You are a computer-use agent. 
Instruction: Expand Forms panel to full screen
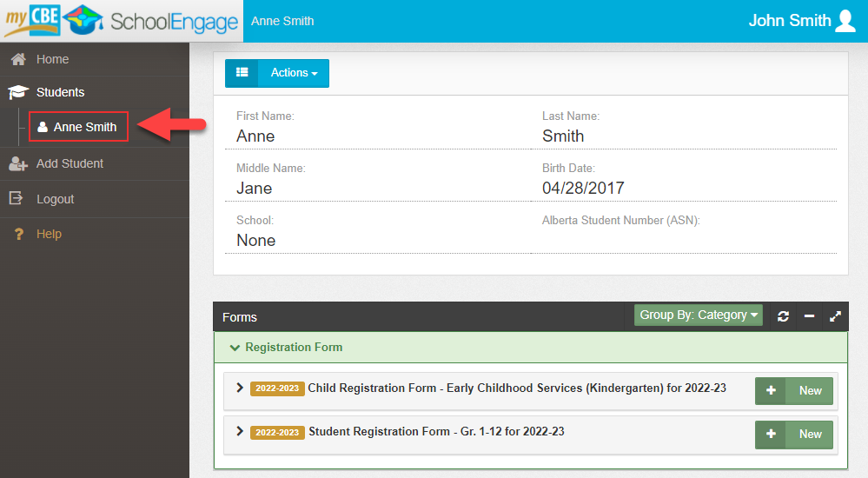pyautogui.click(x=835, y=316)
